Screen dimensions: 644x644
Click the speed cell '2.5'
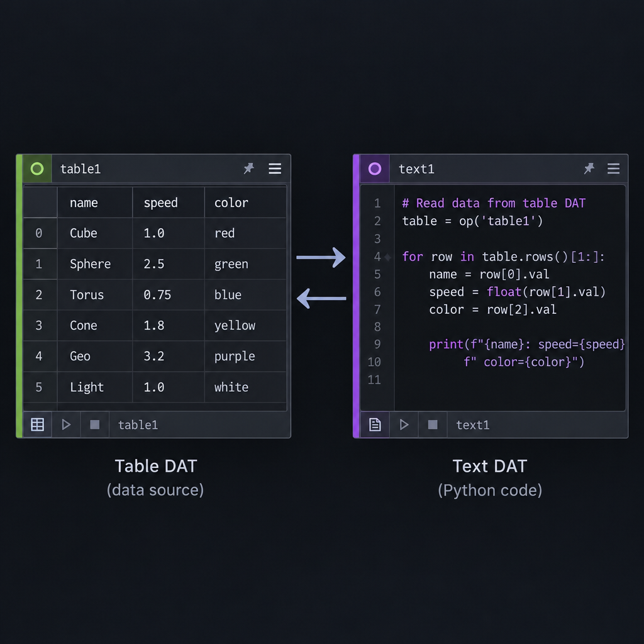(169, 264)
